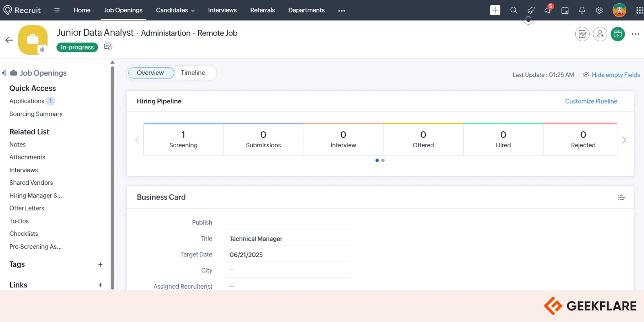The width and height of the screenshot is (644, 322).
Task: Open the Home tab
Action: coord(82,10)
